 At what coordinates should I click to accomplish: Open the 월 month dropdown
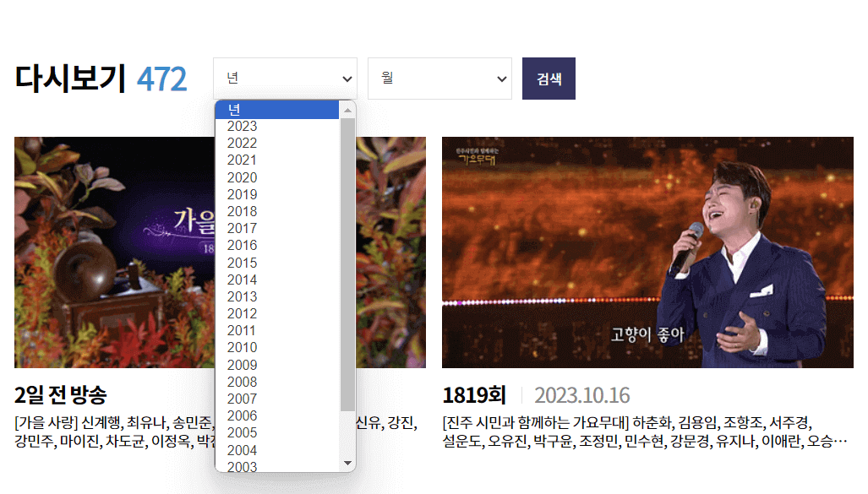(x=439, y=78)
